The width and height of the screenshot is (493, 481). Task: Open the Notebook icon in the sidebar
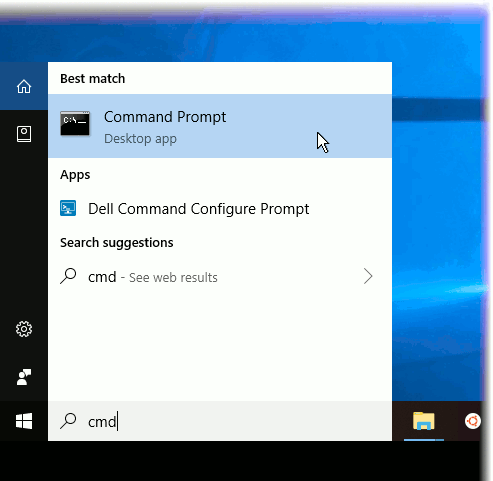(24, 134)
